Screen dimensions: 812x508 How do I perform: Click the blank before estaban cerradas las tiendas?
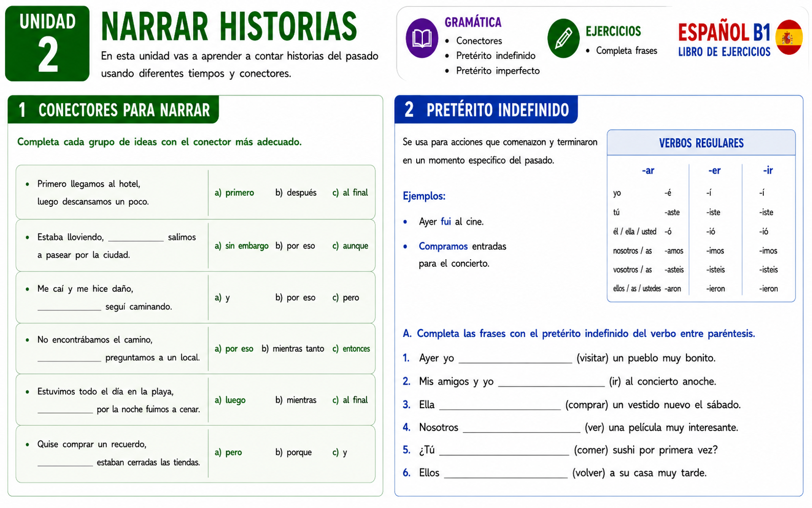65,462
